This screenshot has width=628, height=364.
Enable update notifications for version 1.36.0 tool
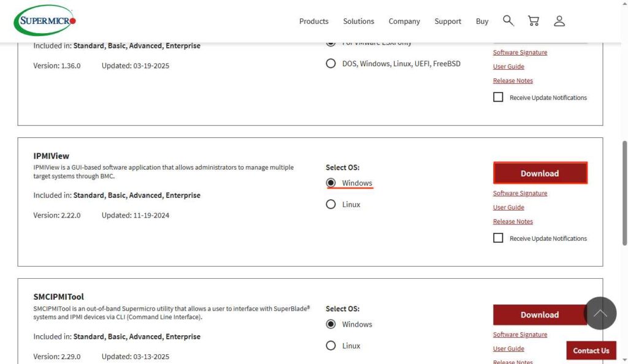(x=498, y=97)
